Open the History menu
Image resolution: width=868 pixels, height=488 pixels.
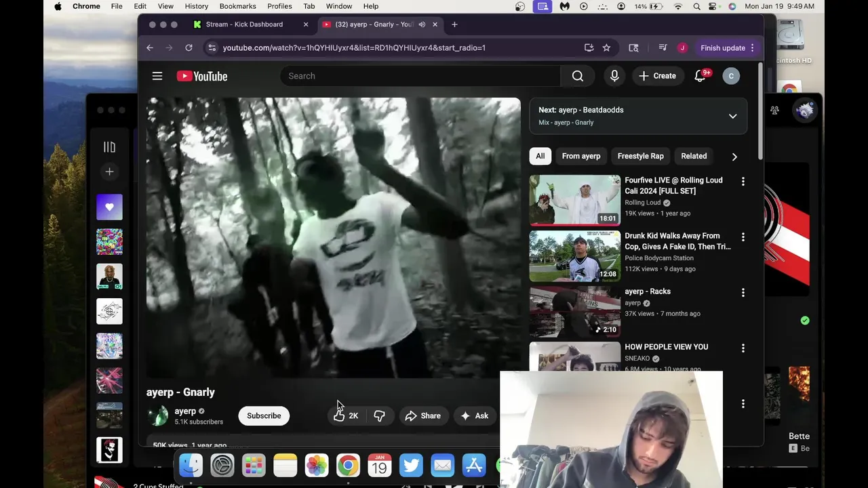coord(197,6)
